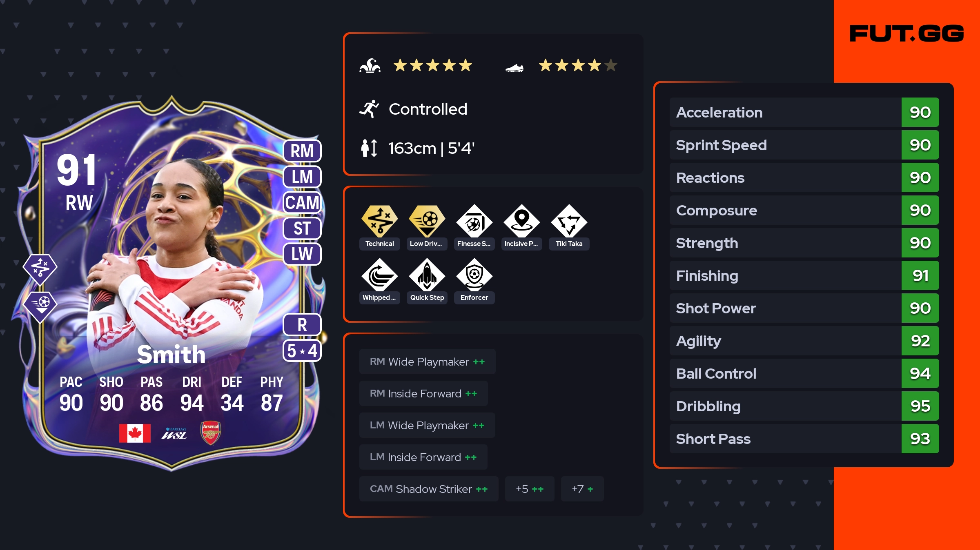Expand the +5 additional roles chip
The height and width of the screenshot is (550, 980).
coord(530,489)
